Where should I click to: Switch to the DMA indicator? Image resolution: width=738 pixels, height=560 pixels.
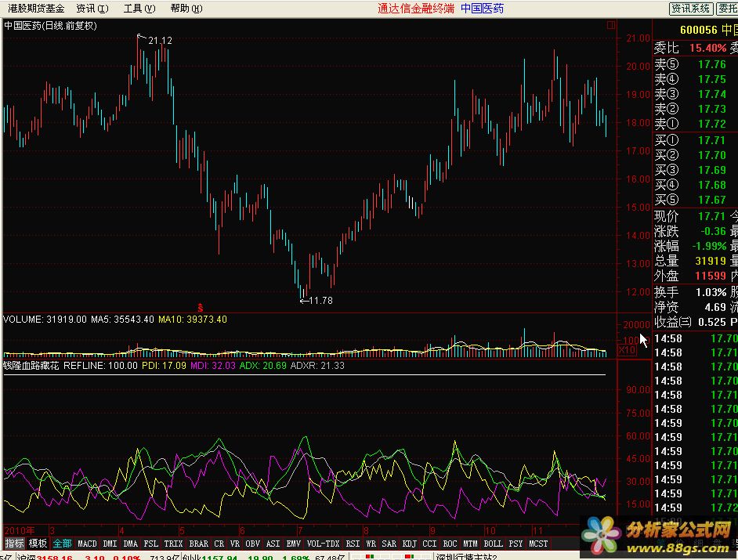click(x=130, y=544)
